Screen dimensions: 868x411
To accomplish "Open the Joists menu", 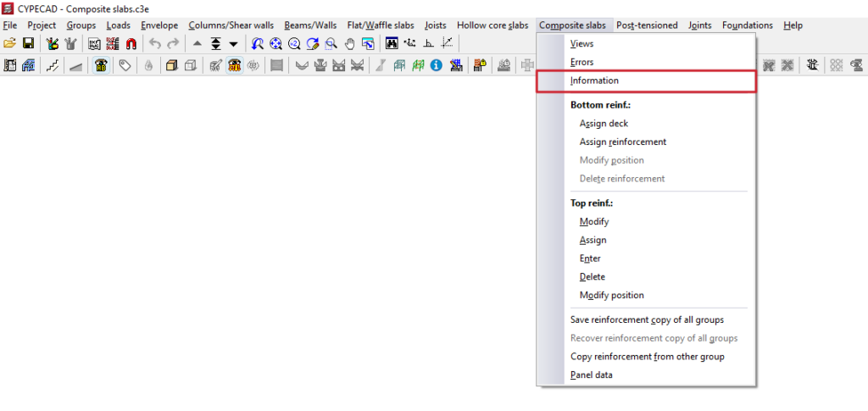I will [x=436, y=25].
